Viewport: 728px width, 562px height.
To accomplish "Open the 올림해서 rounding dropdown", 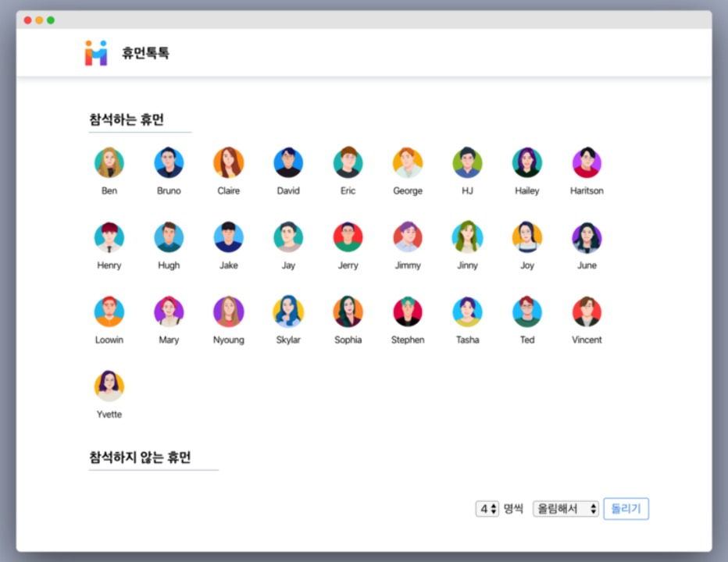I will (566, 509).
